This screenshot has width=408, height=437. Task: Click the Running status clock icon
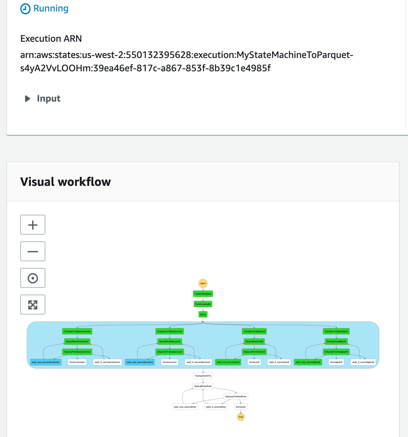tap(25, 9)
